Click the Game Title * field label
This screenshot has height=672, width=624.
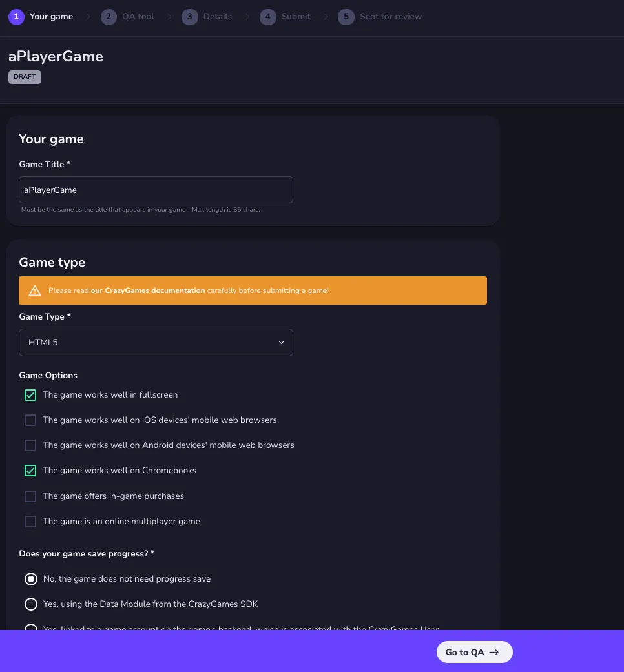(x=45, y=164)
